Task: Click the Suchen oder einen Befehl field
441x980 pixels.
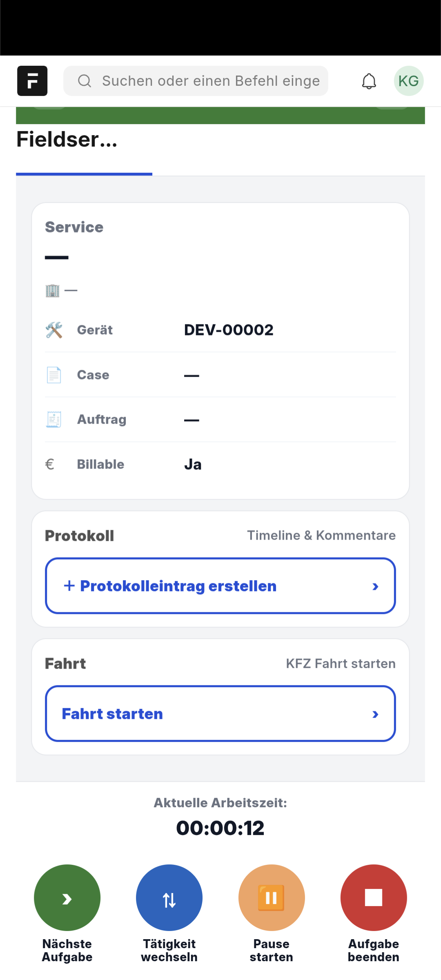Action: click(211, 81)
